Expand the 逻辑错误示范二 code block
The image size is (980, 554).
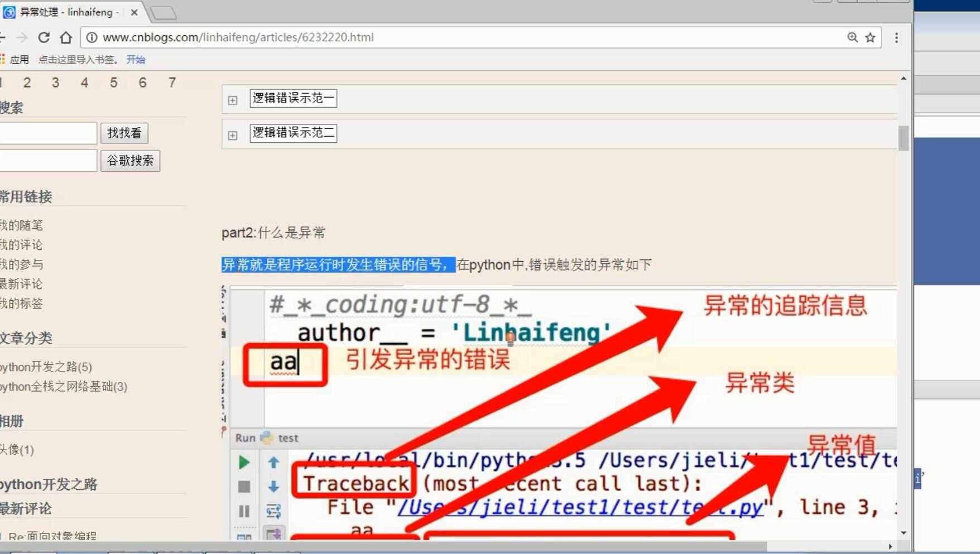[x=233, y=136]
